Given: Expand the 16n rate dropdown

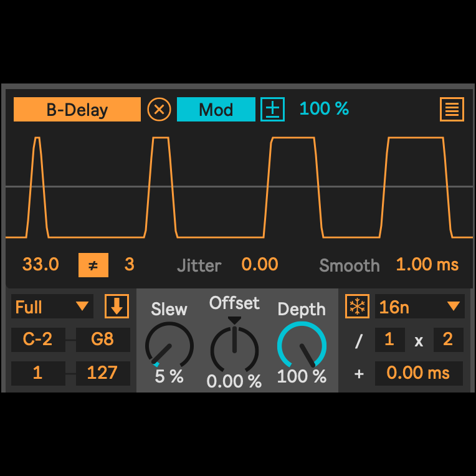Looking at the screenshot, I should pyautogui.click(x=419, y=307).
